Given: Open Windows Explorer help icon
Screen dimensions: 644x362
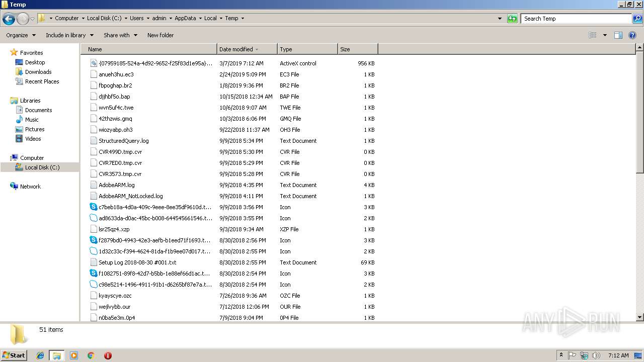Looking at the screenshot, I should pyautogui.click(x=632, y=35).
